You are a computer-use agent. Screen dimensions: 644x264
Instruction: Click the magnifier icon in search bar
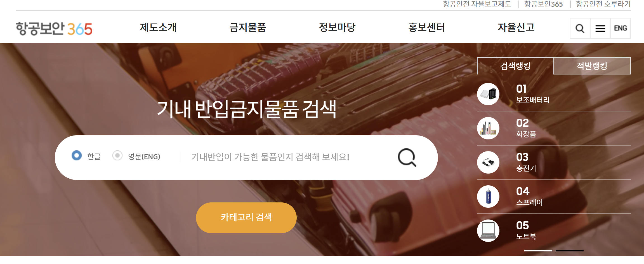(407, 158)
